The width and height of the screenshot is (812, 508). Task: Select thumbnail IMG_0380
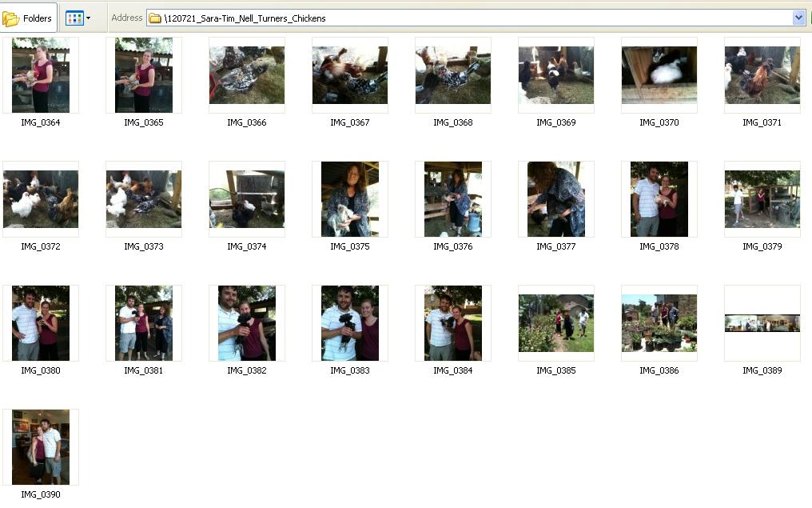pyautogui.click(x=41, y=323)
